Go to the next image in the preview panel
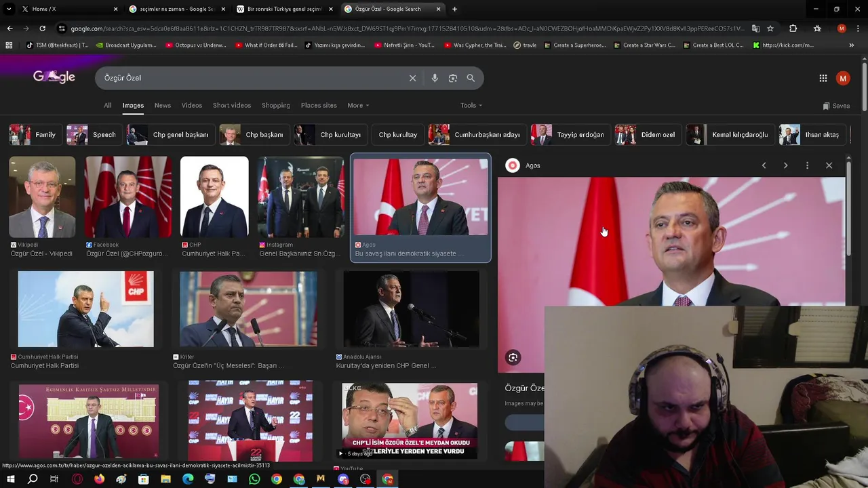The image size is (868, 488). [785, 165]
